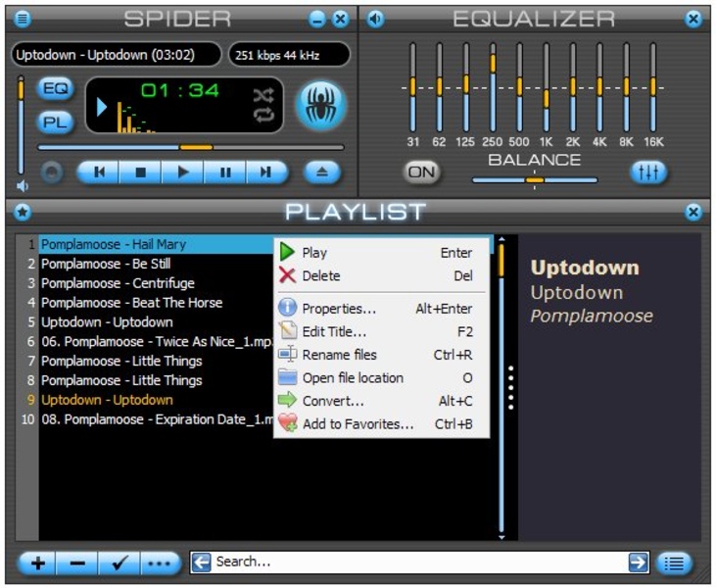This screenshot has width=716, height=588.
Task: Pause the current song
Action: click(225, 172)
